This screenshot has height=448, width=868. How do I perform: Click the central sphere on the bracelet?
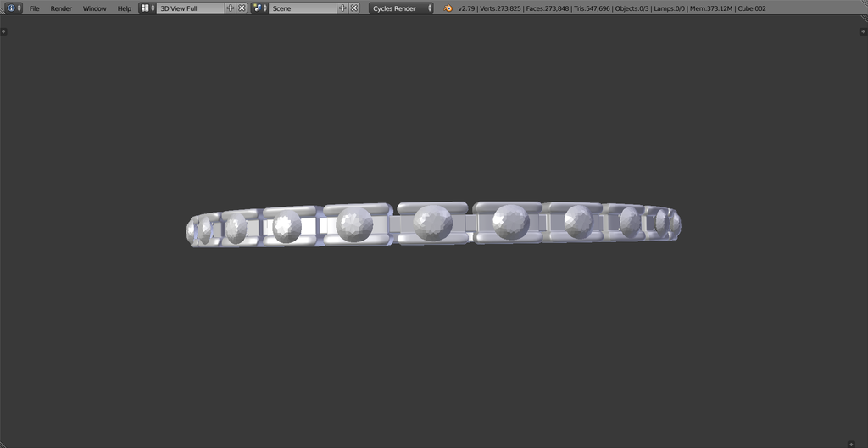(433, 223)
